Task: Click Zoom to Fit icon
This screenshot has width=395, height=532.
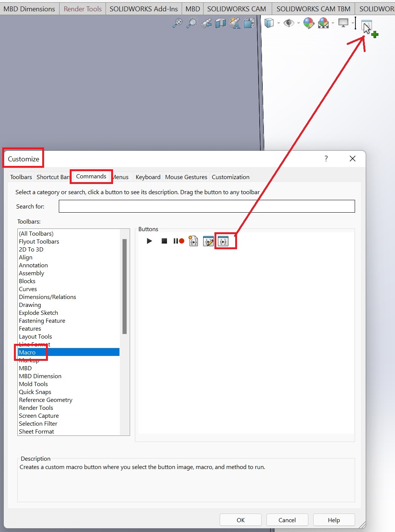Action: pos(177,23)
